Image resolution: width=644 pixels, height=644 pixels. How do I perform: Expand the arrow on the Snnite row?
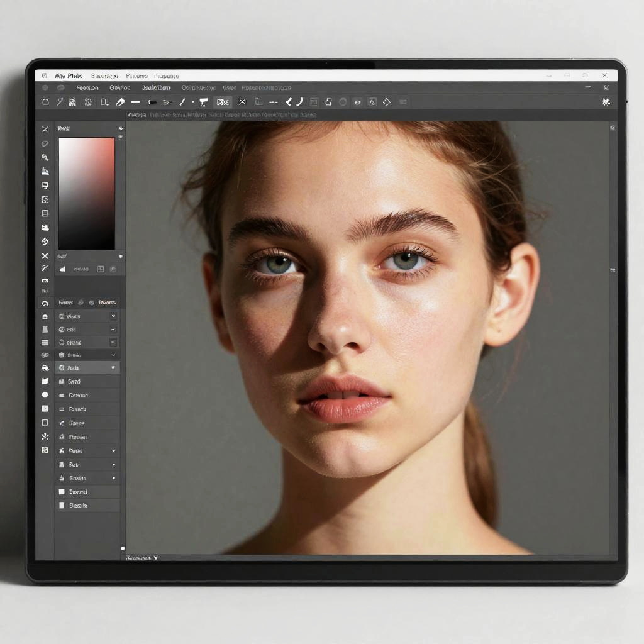click(114, 479)
